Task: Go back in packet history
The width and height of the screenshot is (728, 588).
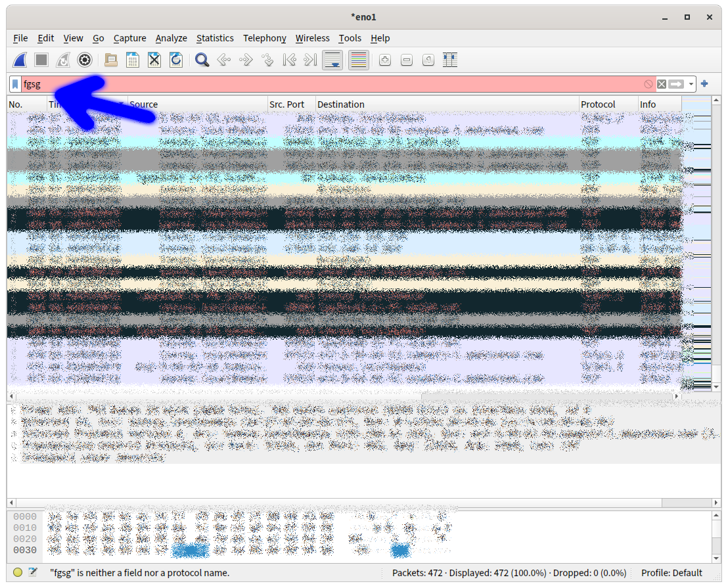Action: click(224, 60)
